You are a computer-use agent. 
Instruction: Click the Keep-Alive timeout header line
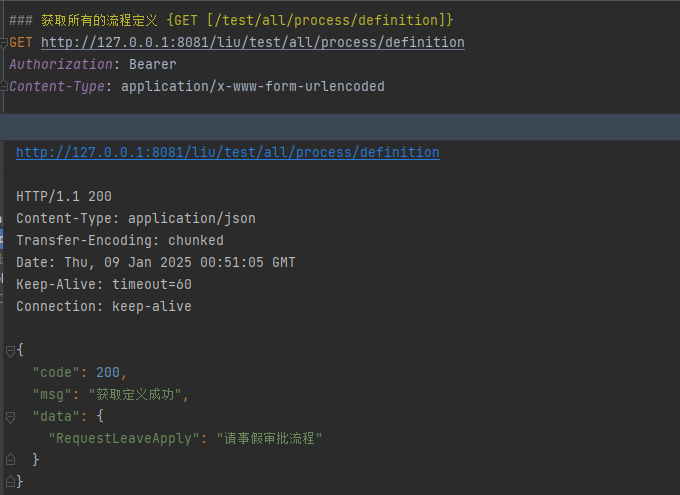[x=103, y=284]
